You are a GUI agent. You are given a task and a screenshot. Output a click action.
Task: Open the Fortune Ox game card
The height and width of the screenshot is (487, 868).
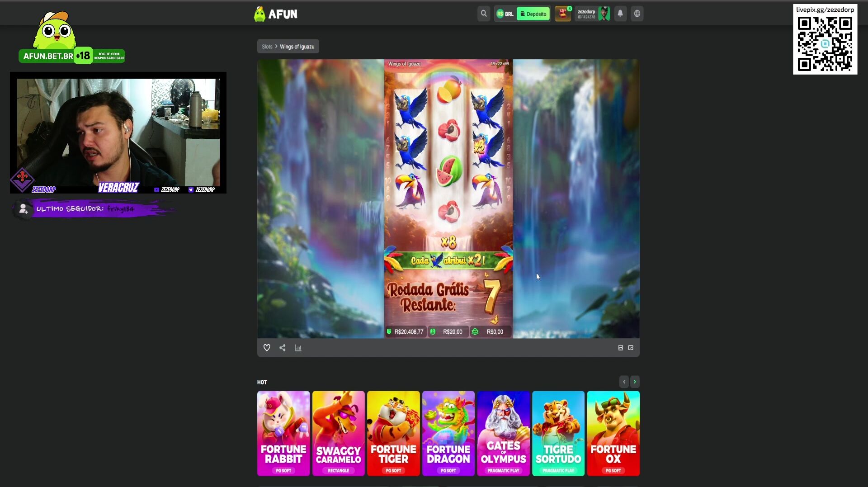pyautogui.click(x=613, y=433)
